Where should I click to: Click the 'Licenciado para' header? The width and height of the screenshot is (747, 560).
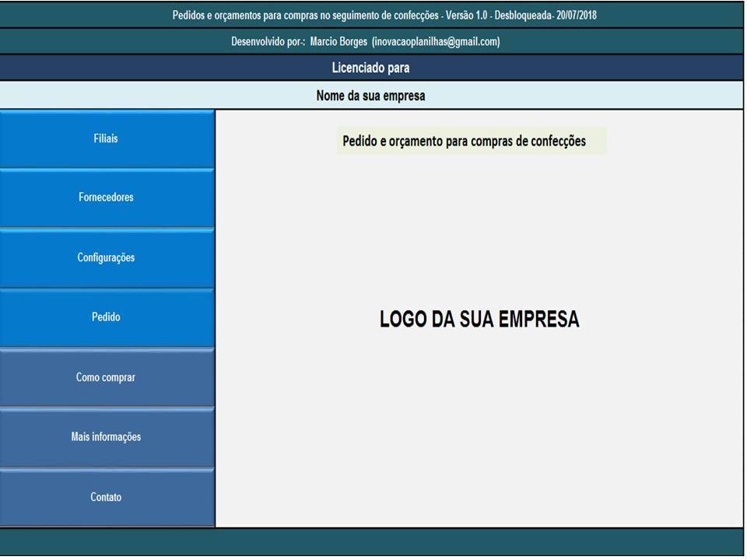coord(371,68)
